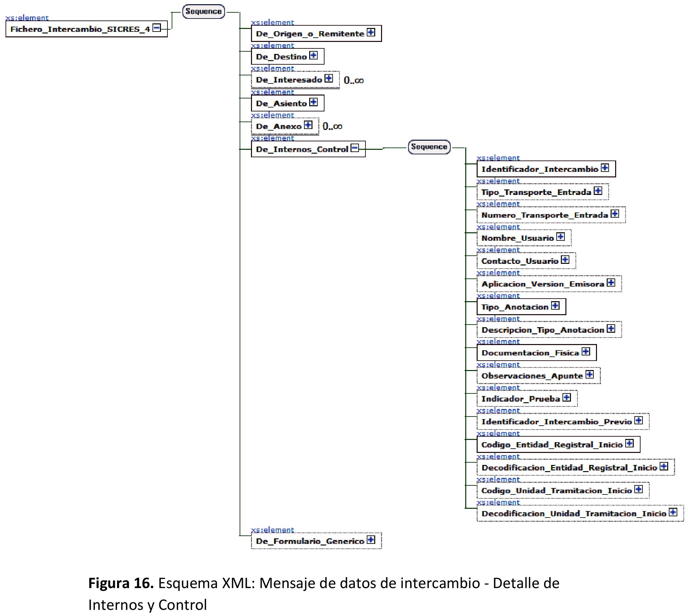
Task: Select the Documentacion_Fisica label
Action: pos(531,353)
